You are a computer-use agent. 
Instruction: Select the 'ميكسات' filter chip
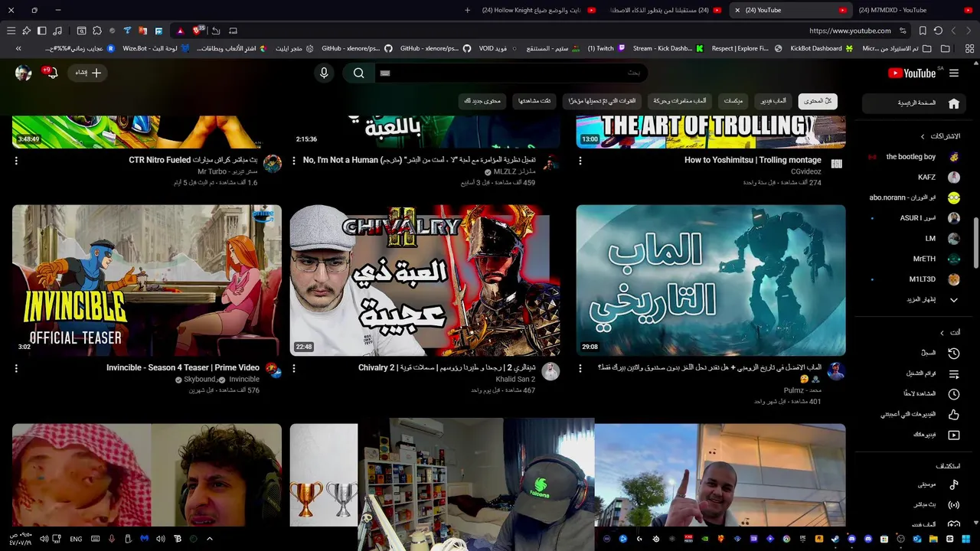[x=733, y=101]
